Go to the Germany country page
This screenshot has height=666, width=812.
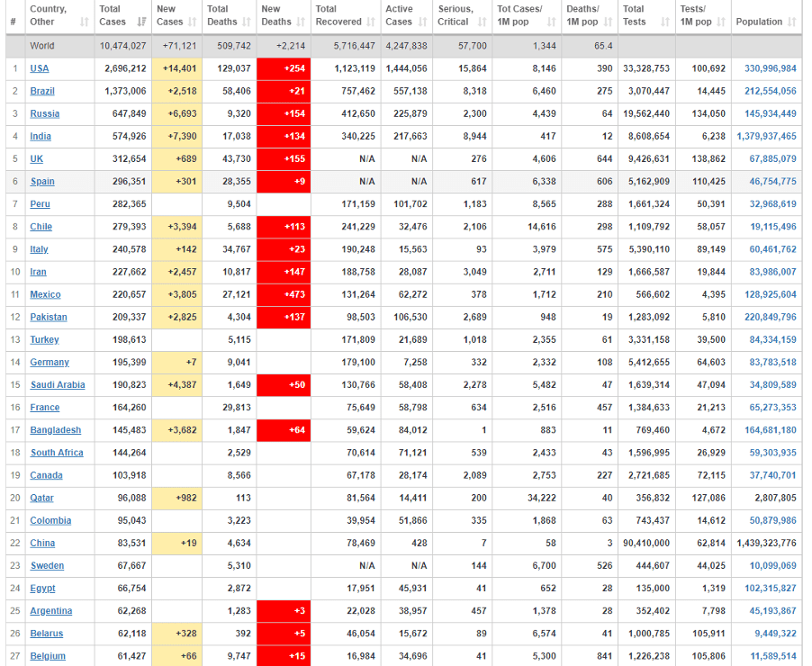point(50,363)
